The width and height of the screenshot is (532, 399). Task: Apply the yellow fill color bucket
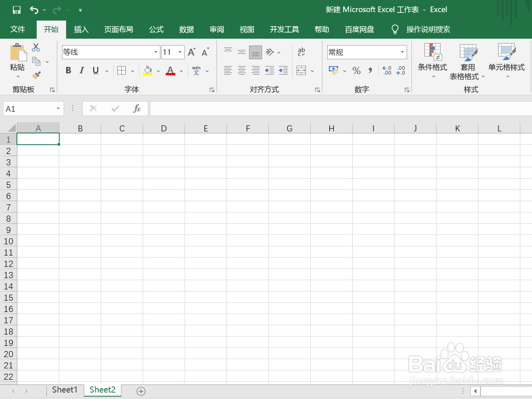click(148, 71)
